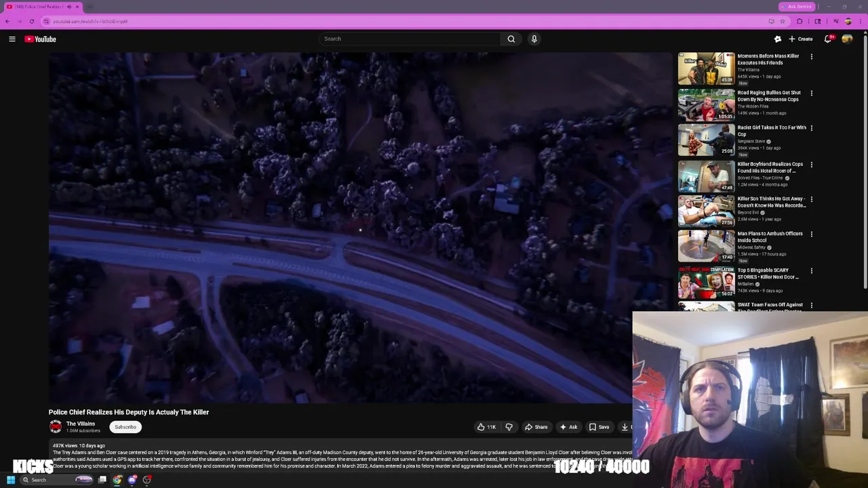
Task: Open the YouTube notifications bell
Action: tap(828, 39)
